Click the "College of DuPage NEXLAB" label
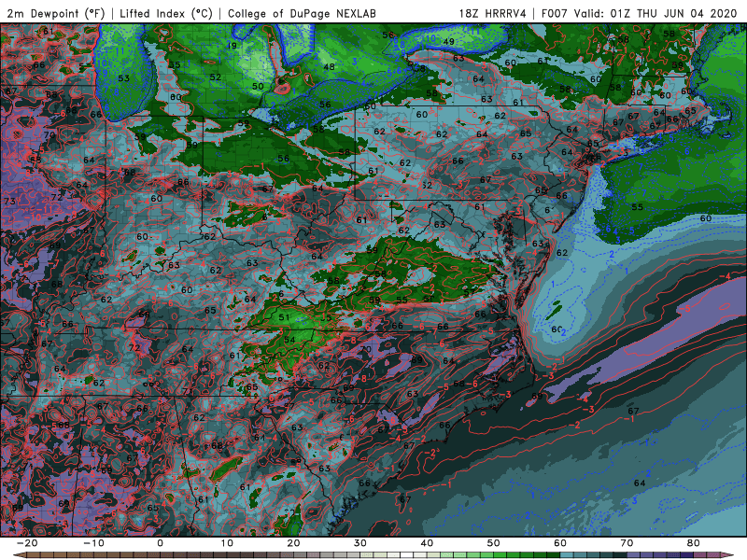 [x=302, y=13]
